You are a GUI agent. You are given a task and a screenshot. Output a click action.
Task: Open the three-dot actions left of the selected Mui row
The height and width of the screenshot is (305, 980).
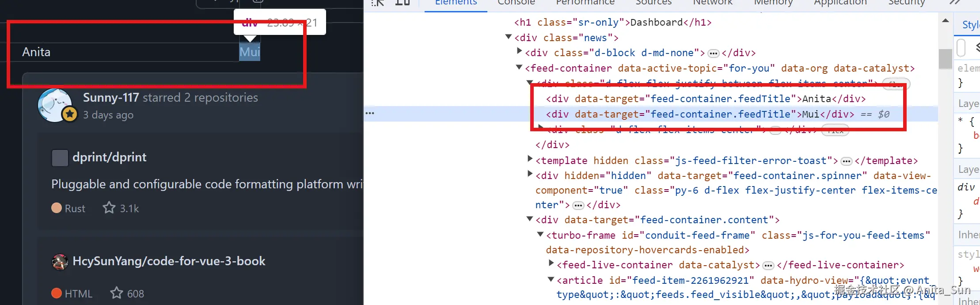[370, 114]
